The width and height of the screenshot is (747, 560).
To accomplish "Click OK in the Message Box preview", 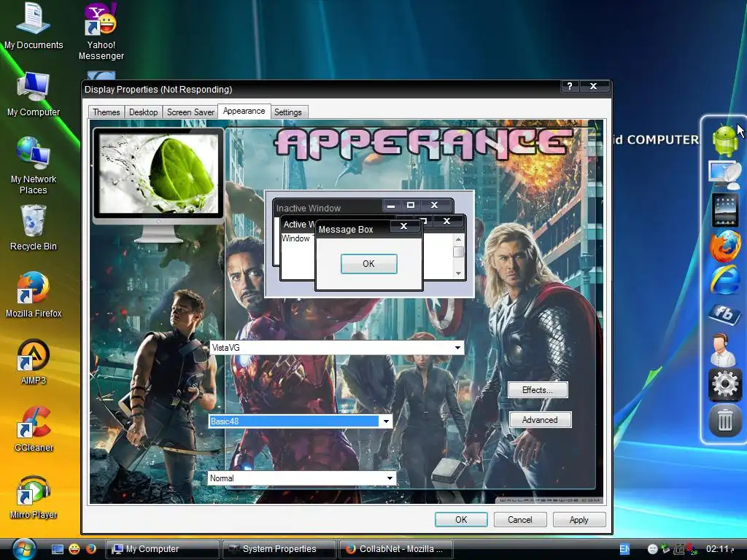I will [x=368, y=264].
